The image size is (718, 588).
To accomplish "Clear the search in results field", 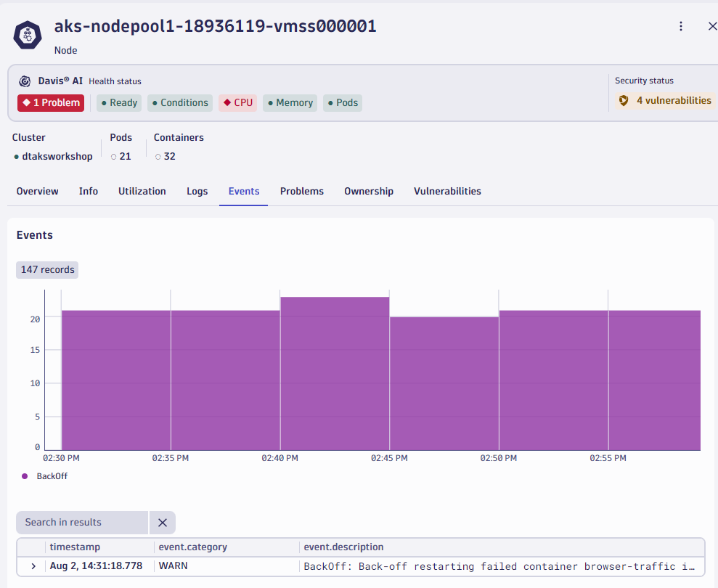I will pos(163,523).
